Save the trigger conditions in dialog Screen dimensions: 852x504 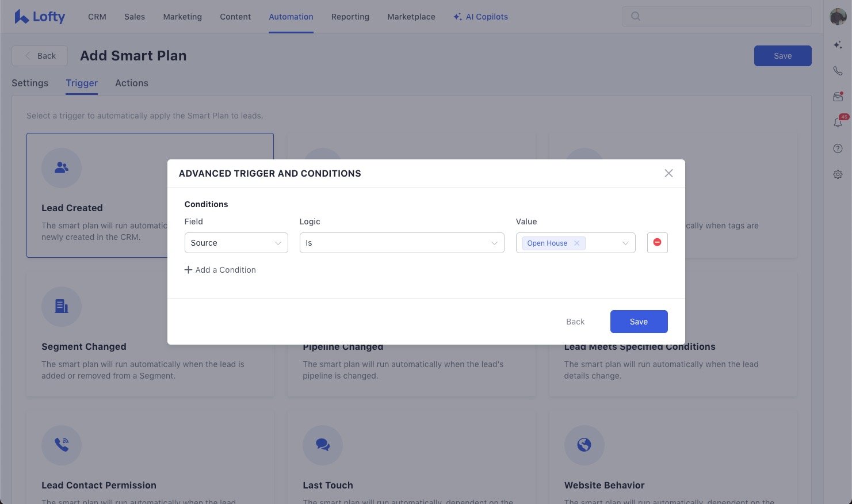coord(639,322)
